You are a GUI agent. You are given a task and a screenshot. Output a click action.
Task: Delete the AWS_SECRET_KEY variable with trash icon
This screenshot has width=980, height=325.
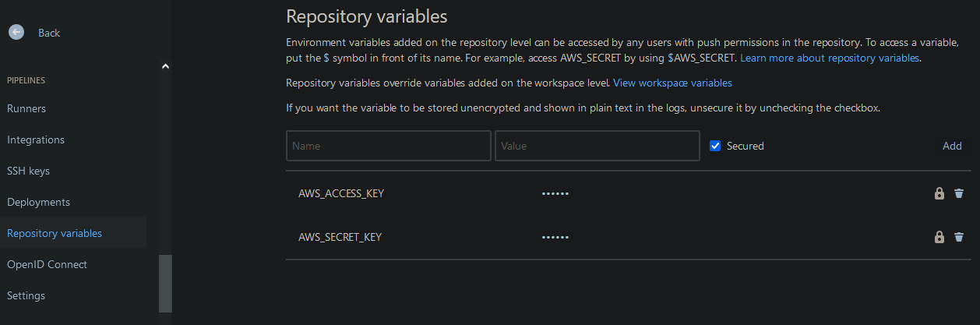[x=959, y=237]
